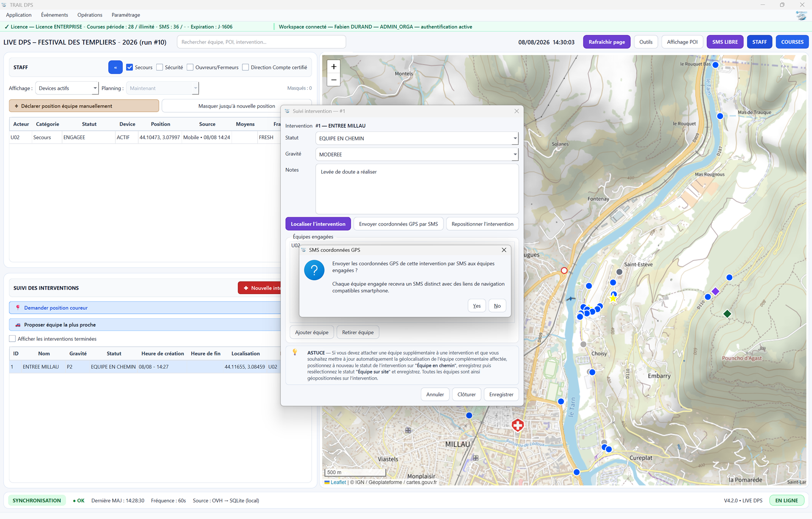Image resolution: width=812 pixels, height=519 pixels.
Task: Open the Outils button
Action: click(646, 42)
